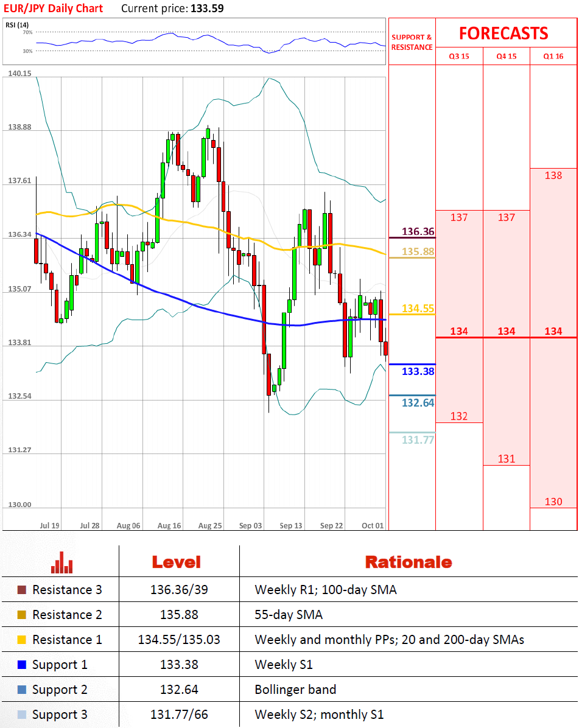Click the Resistance 1 yellow swatch

[22, 640]
